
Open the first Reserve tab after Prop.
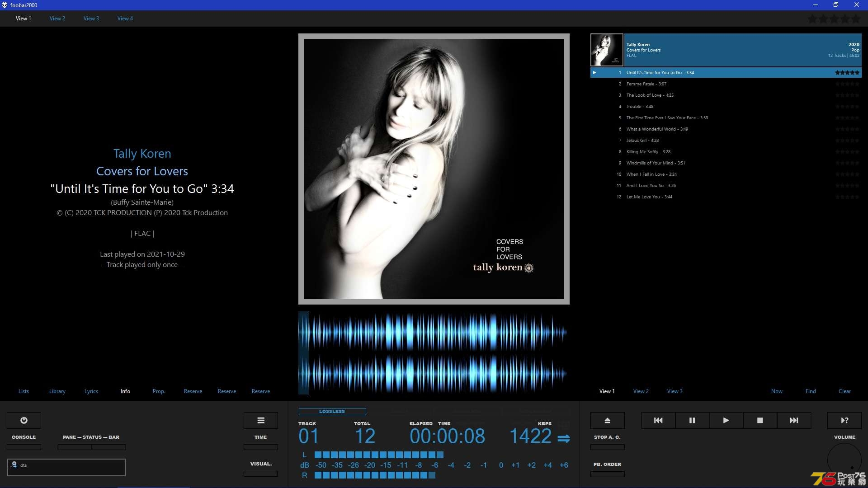click(x=193, y=391)
